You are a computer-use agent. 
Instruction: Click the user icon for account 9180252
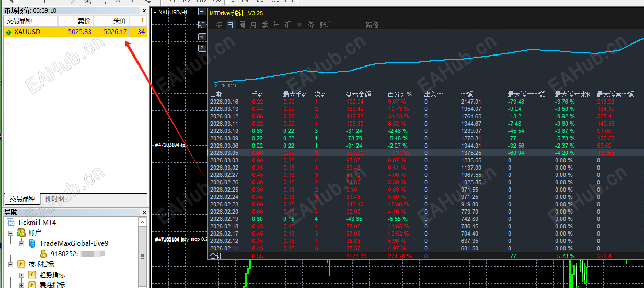click(44, 254)
